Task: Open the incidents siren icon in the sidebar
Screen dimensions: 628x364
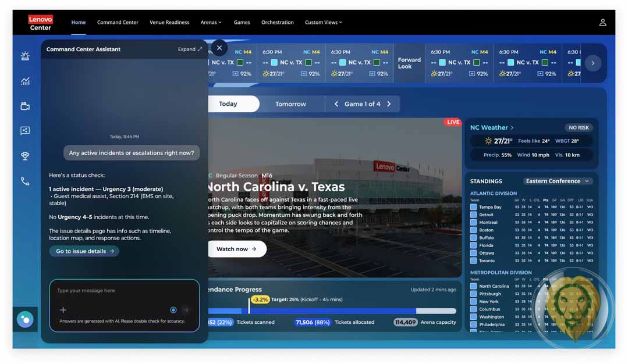Action: 25,56
